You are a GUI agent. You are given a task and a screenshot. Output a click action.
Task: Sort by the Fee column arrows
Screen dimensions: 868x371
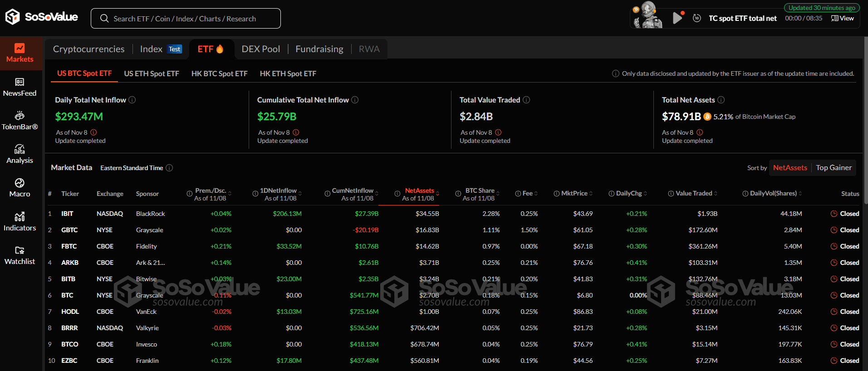coord(536,194)
